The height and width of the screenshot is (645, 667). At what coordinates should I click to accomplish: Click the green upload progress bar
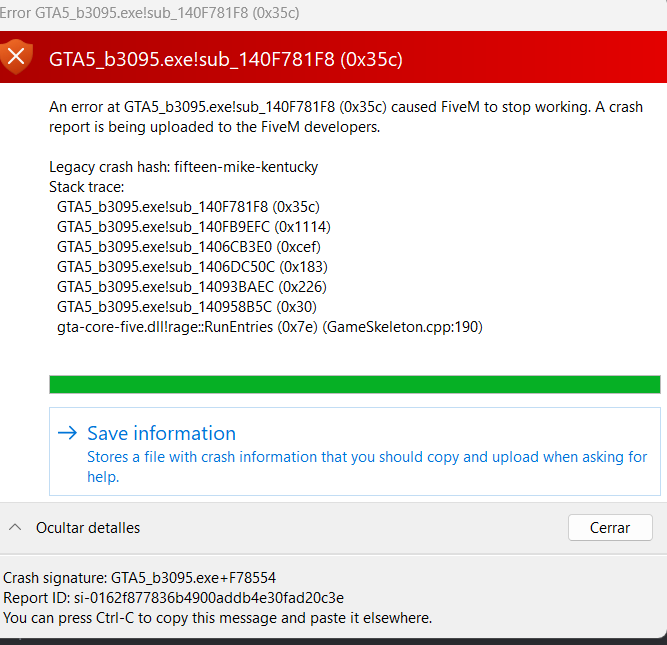tap(355, 385)
